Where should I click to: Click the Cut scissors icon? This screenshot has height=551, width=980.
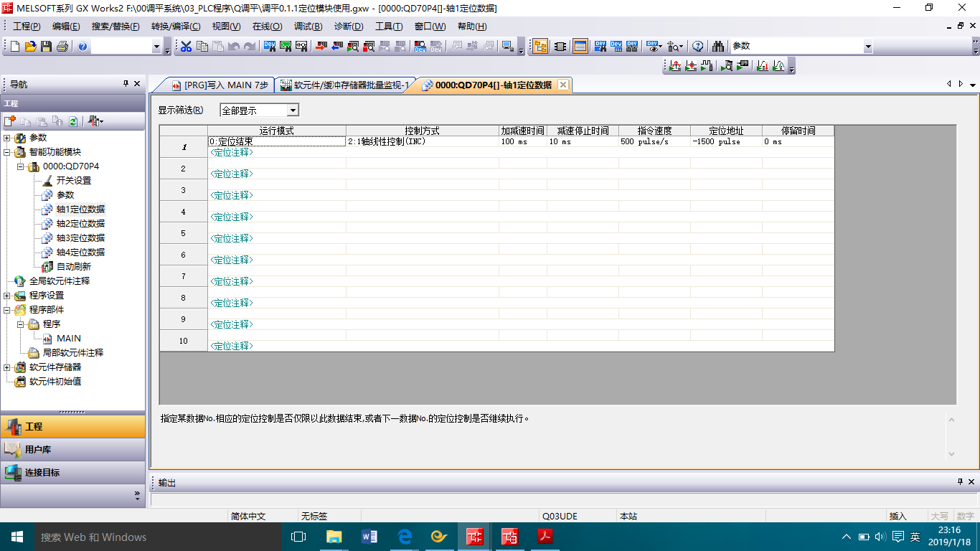click(186, 47)
